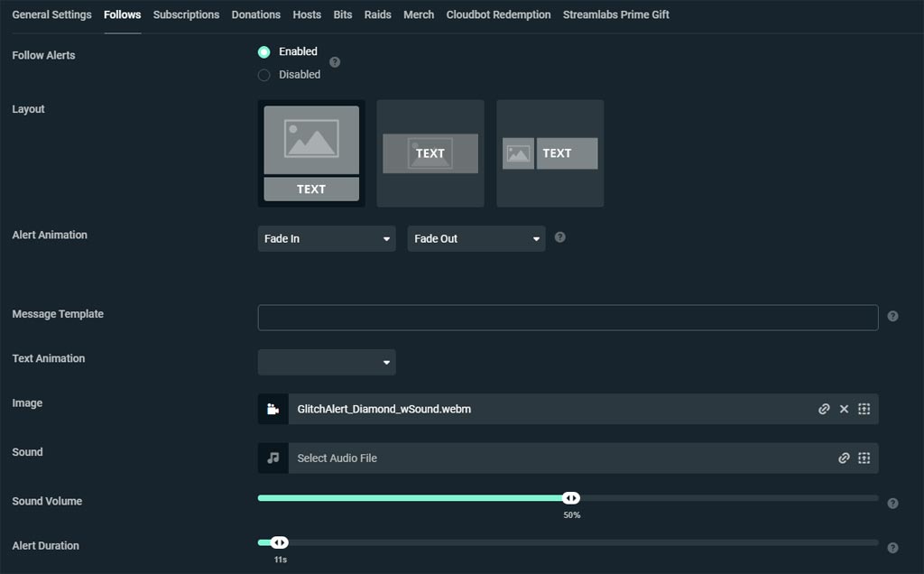924x574 pixels.
Task: Click the help icon next to Alert Animation
Action: [559, 236]
